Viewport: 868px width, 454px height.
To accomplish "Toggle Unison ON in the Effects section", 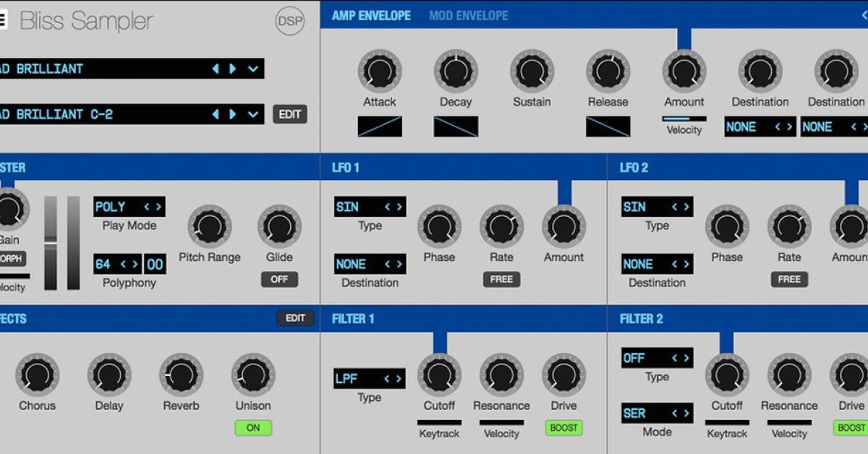I will click(x=252, y=428).
